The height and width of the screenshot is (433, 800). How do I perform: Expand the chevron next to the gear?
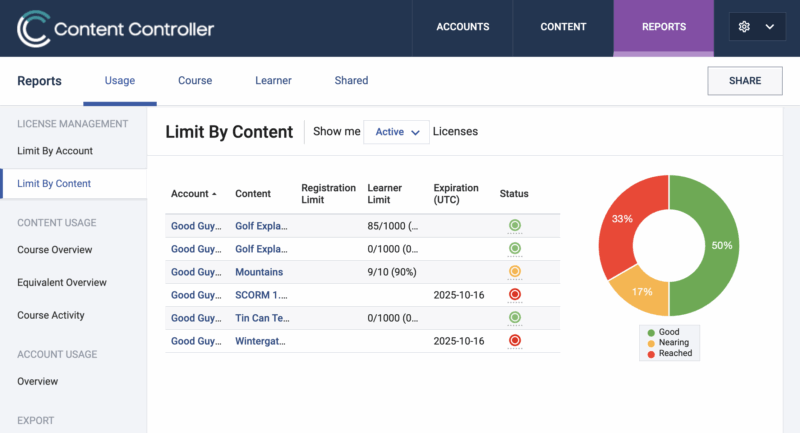(x=770, y=27)
